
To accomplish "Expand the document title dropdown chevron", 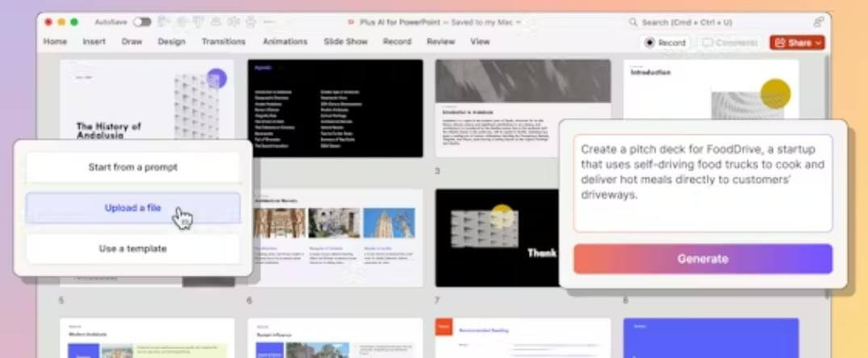I will 518,23.
